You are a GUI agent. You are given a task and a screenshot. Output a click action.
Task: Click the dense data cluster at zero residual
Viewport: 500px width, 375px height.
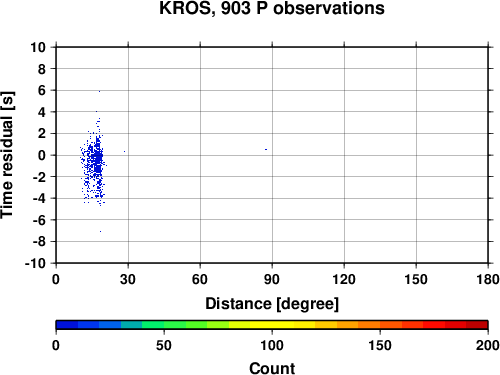[x=98, y=156]
